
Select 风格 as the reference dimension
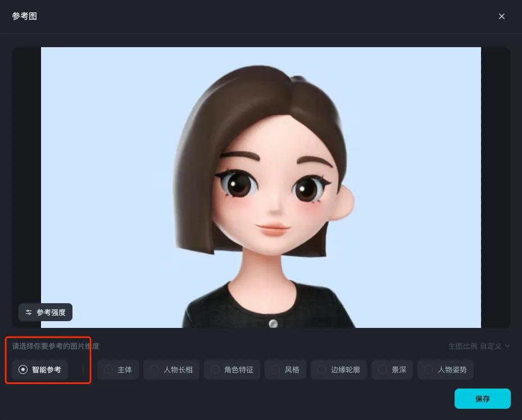point(285,369)
